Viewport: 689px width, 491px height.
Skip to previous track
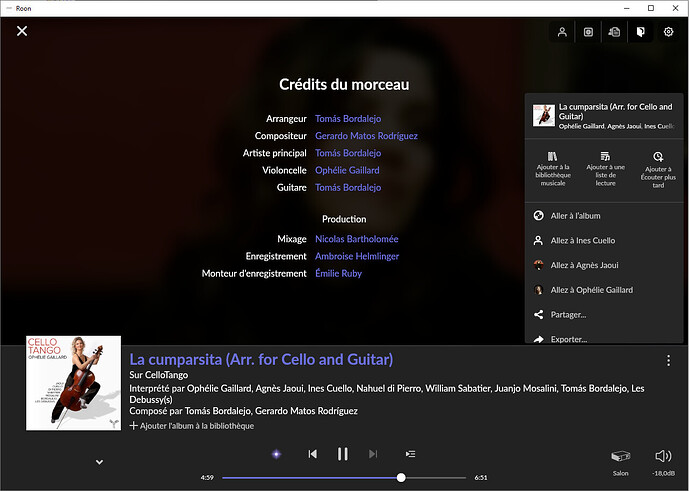(312, 454)
